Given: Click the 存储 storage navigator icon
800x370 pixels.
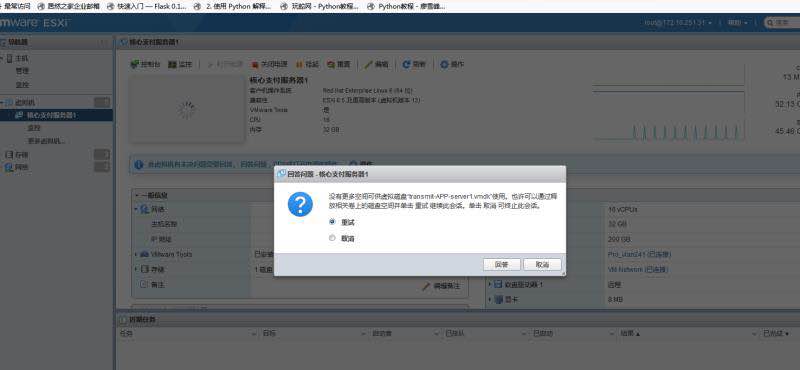Looking at the screenshot, I should coord(9,154).
